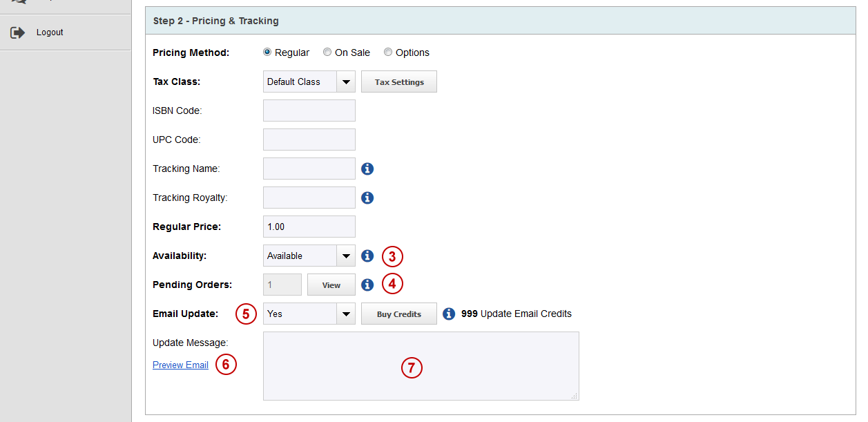Open the Tracking Name info icon
This screenshot has width=868, height=422.
(367, 169)
